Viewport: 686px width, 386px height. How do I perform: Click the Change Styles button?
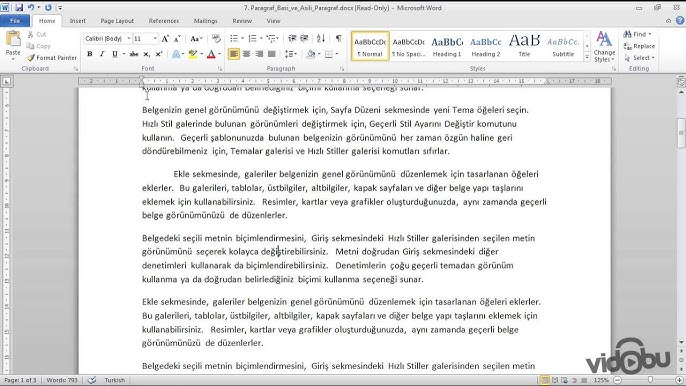click(x=604, y=47)
